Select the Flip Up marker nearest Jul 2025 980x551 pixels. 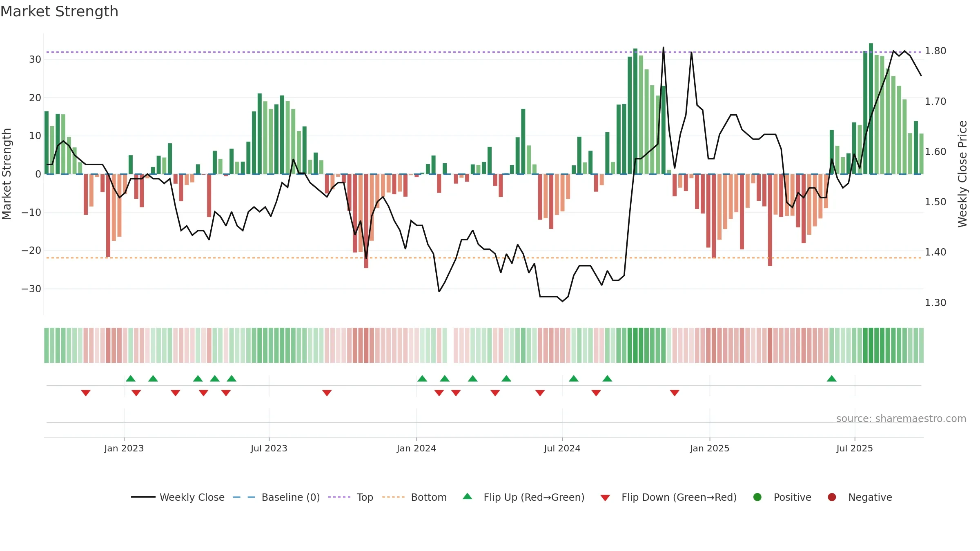coord(832,378)
